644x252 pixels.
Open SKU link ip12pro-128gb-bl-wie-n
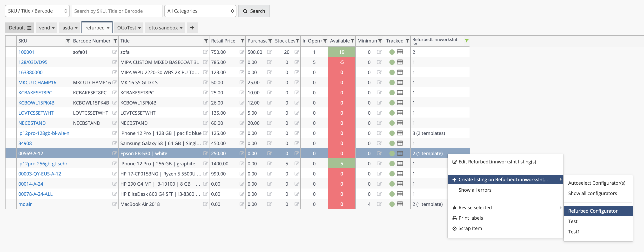tap(44, 133)
